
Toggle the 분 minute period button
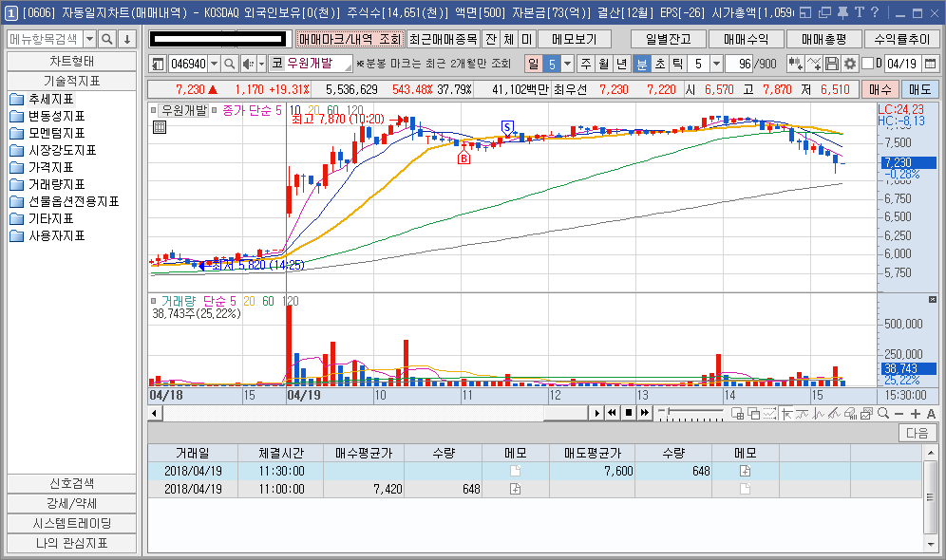(x=642, y=64)
